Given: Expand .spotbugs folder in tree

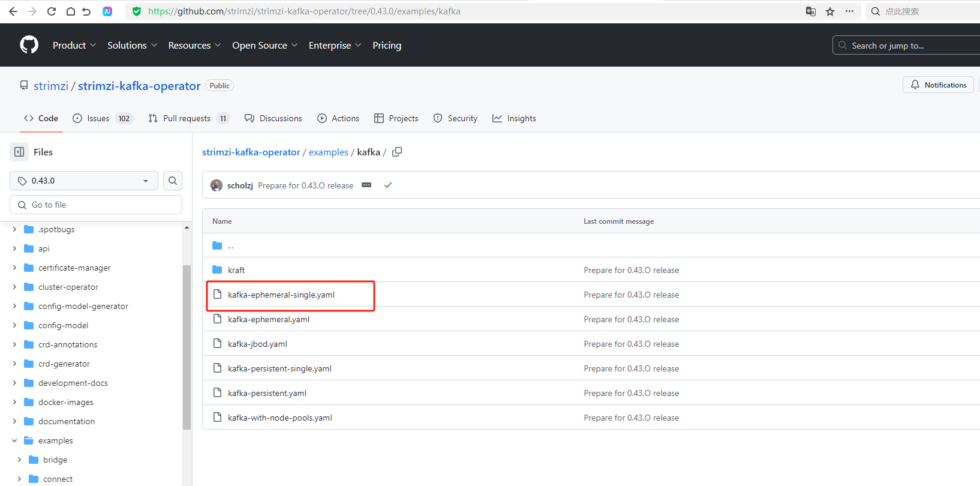Looking at the screenshot, I should pyautogui.click(x=14, y=229).
